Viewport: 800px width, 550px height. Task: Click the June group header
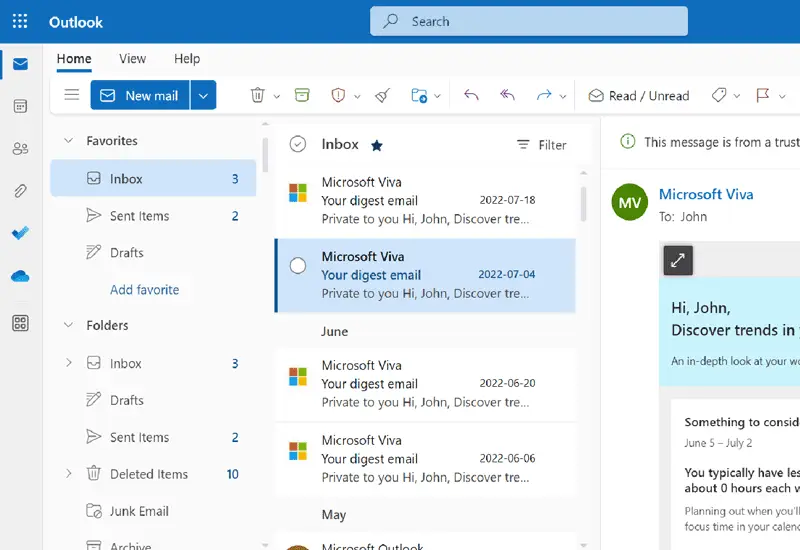click(334, 331)
